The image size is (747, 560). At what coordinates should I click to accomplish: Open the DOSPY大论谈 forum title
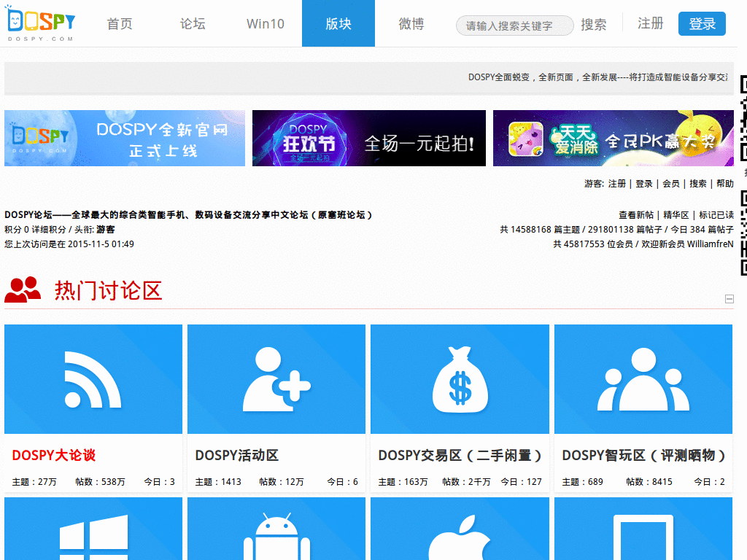click(x=54, y=455)
